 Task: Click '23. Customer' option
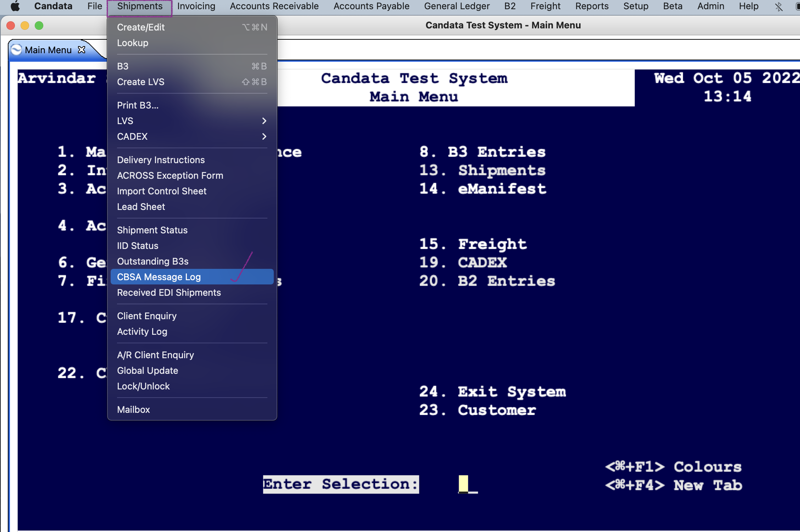[x=478, y=410]
